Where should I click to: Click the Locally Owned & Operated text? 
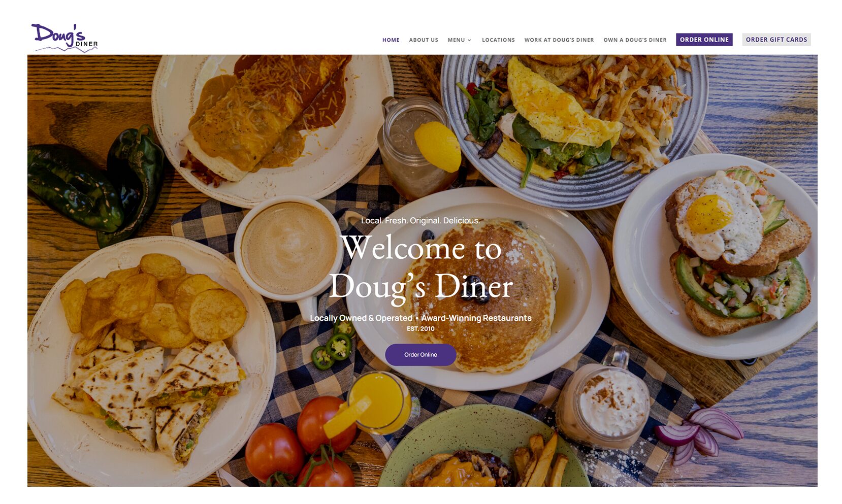pyautogui.click(x=361, y=318)
